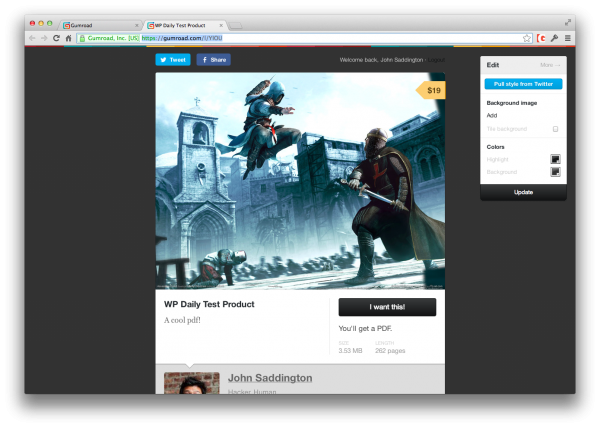Image resolution: width=600 pixels, height=428 pixels.
Task: Click the Gumroad, Inc. [US] certificate label
Action: pos(113,38)
